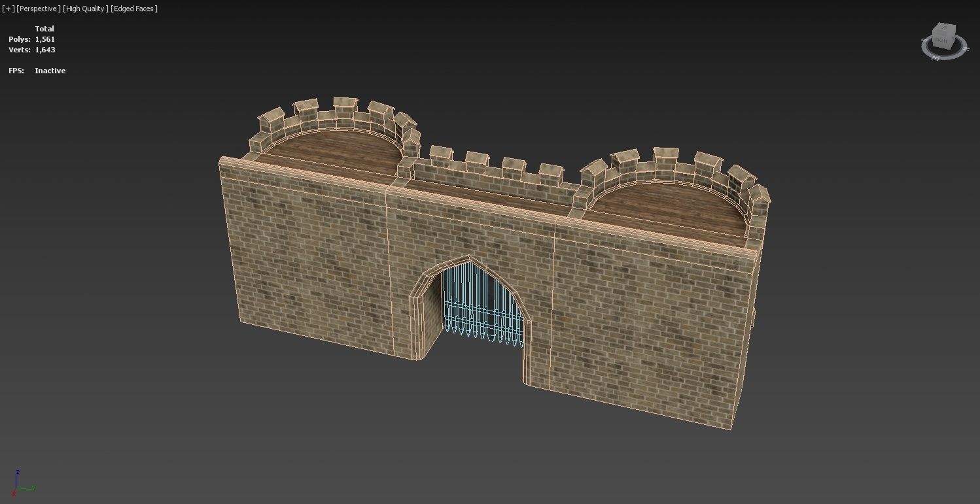Open the Perspective viewport label menu
The width and height of the screenshot is (980, 504).
coord(39,8)
